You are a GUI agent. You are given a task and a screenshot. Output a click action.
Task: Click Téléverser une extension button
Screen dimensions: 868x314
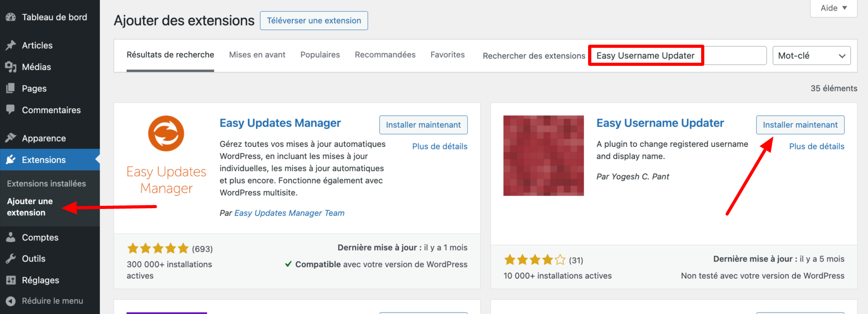(x=314, y=20)
